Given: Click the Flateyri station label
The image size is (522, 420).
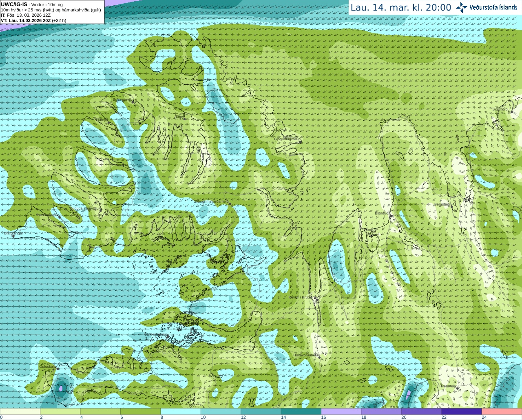Looking at the screenshot, I should 102,119.
